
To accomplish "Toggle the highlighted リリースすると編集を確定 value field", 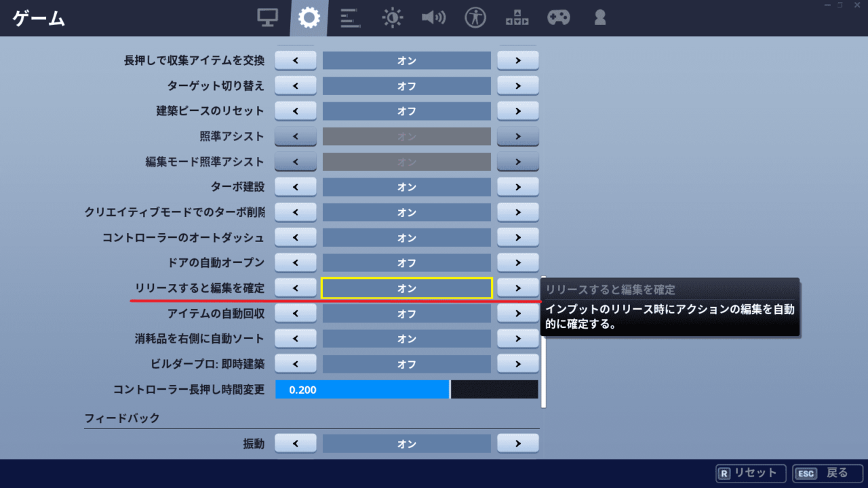I will pyautogui.click(x=407, y=288).
